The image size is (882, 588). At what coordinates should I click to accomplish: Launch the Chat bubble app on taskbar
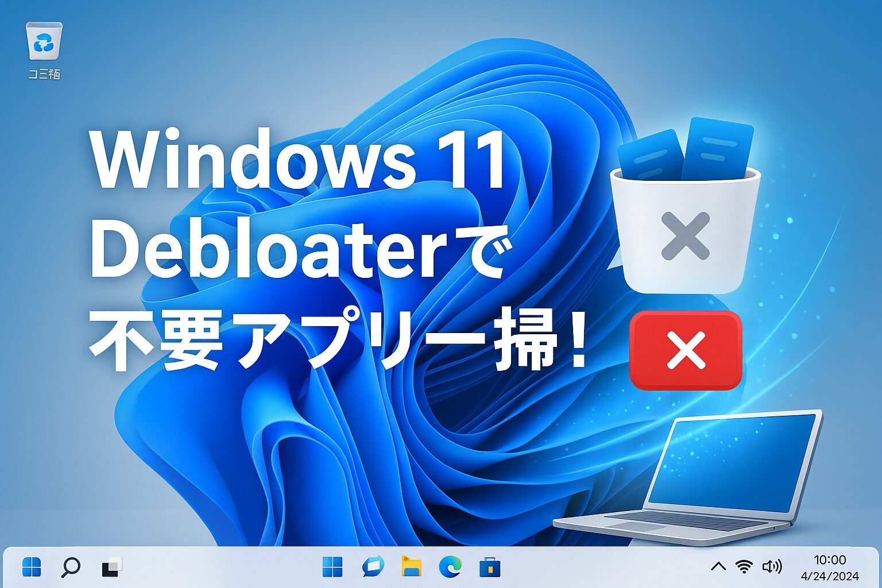tap(373, 567)
